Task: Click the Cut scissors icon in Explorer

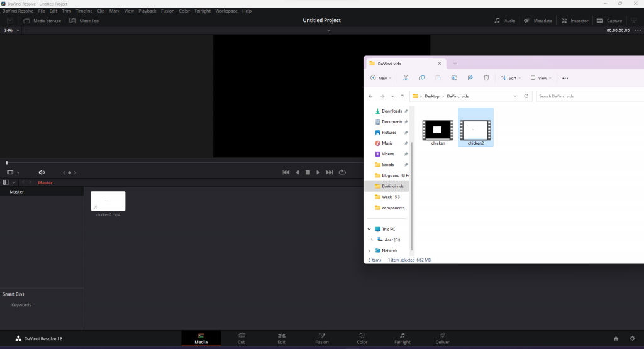Action: (406, 78)
